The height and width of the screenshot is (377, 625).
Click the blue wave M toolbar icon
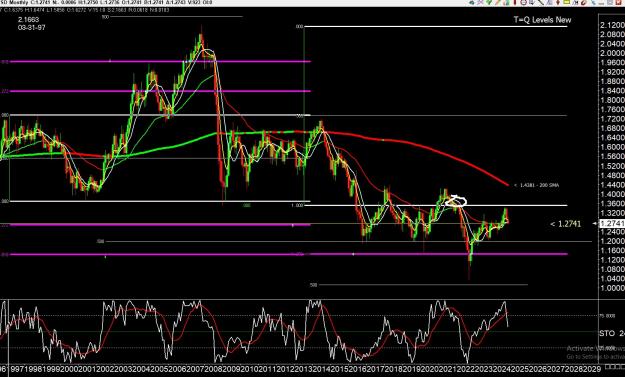tap(575, 2)
